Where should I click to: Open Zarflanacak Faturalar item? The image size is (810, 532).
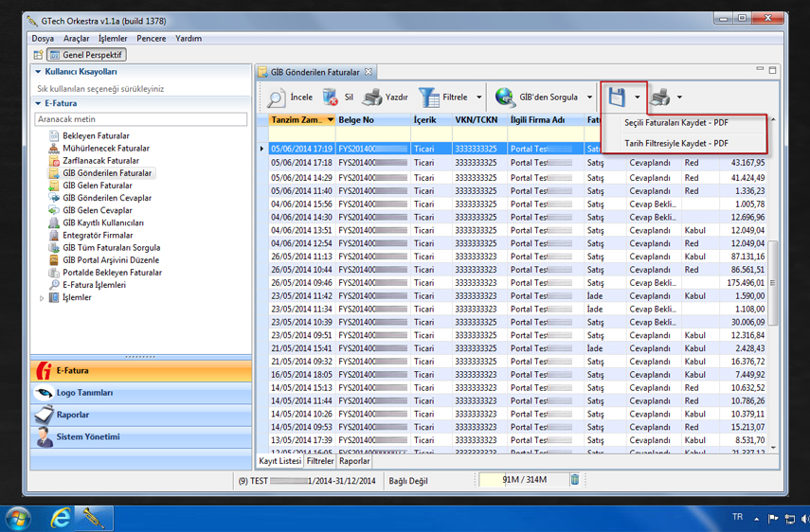click(100, 161)
